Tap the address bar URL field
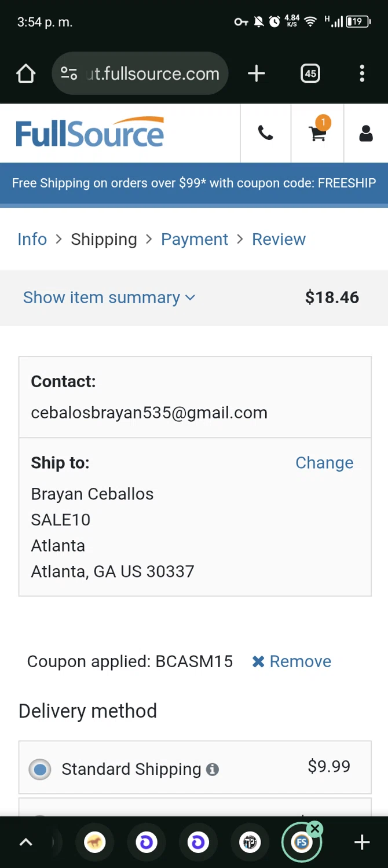The height and width of the screenshot is (868, 388). 153,73
